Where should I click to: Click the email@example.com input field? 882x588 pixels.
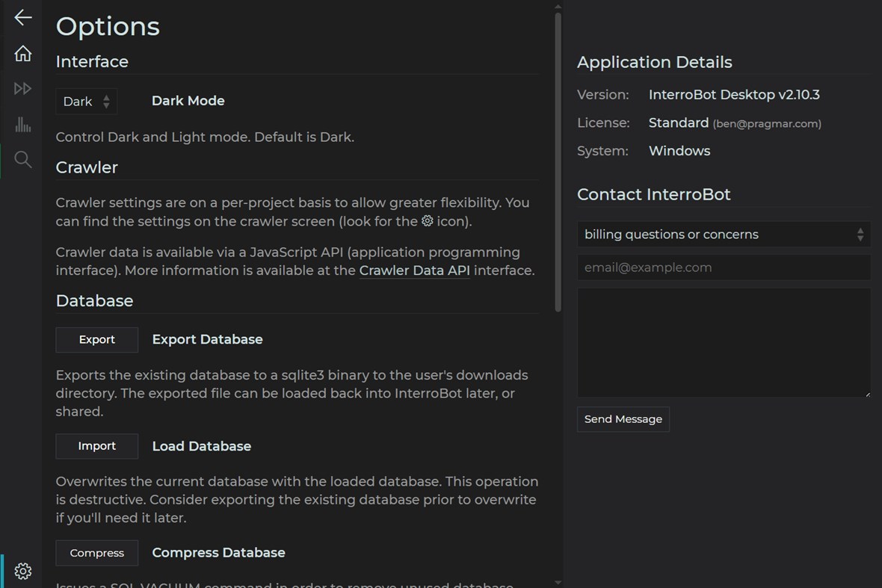coord(724,267)
